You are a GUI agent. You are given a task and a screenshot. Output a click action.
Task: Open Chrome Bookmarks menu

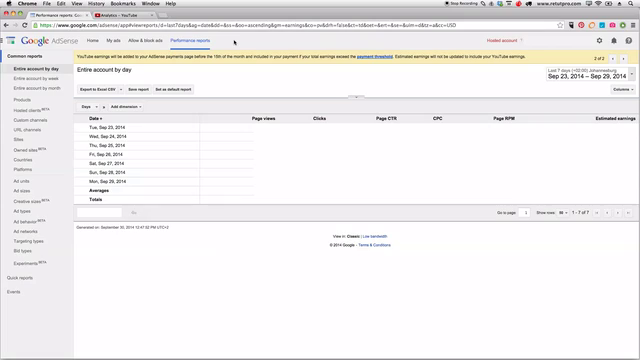point(123,4)
